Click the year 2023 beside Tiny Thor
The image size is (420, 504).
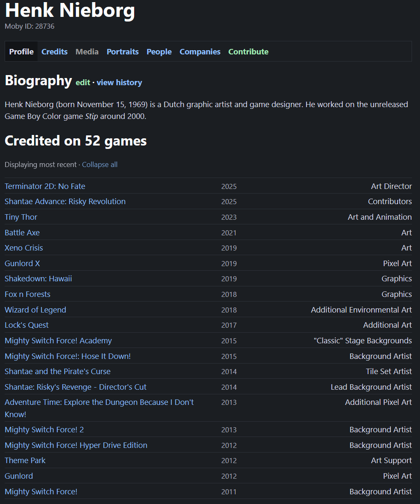(x=229, y=217)
